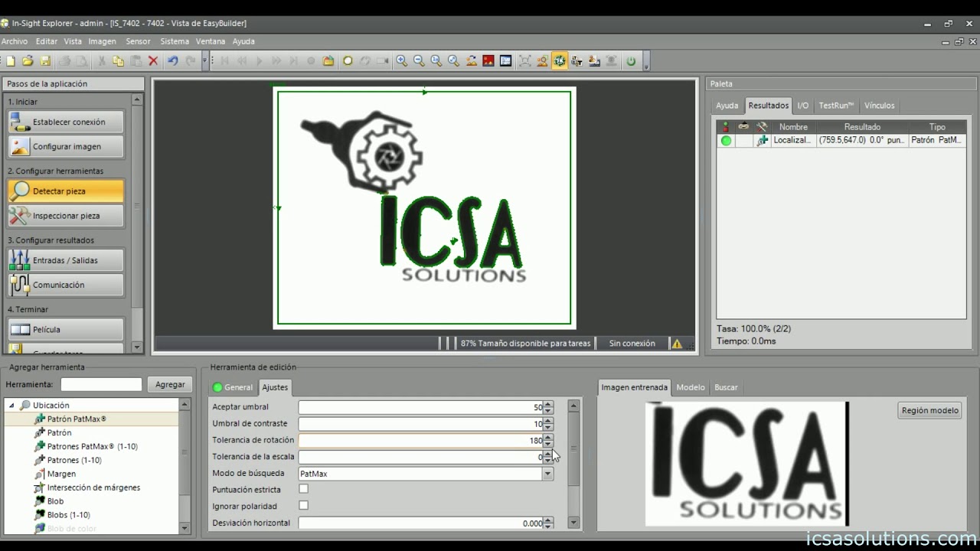Open the Archivo menu
Image resolution: width=980 pixels, height=551 pixels.
point(14,41)
